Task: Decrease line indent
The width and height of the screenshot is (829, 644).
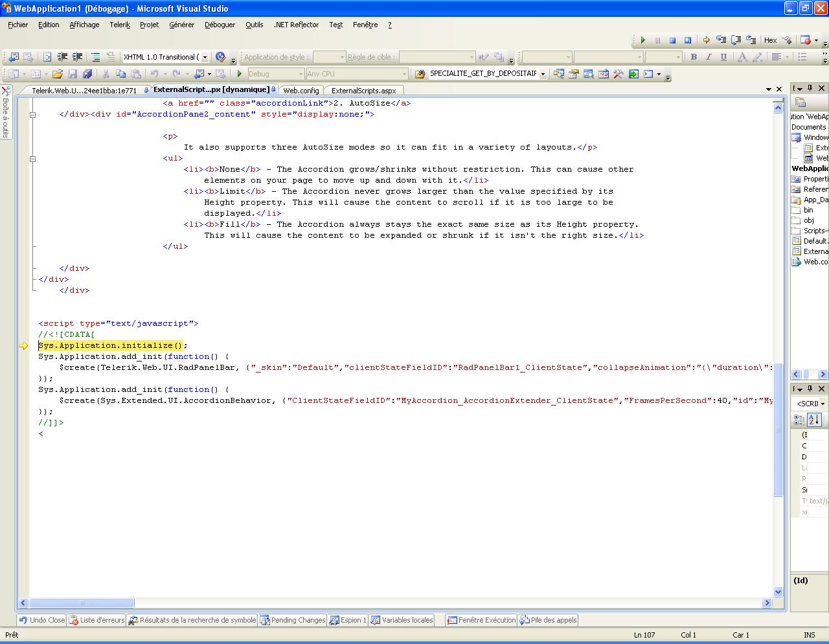Action: 62,57
